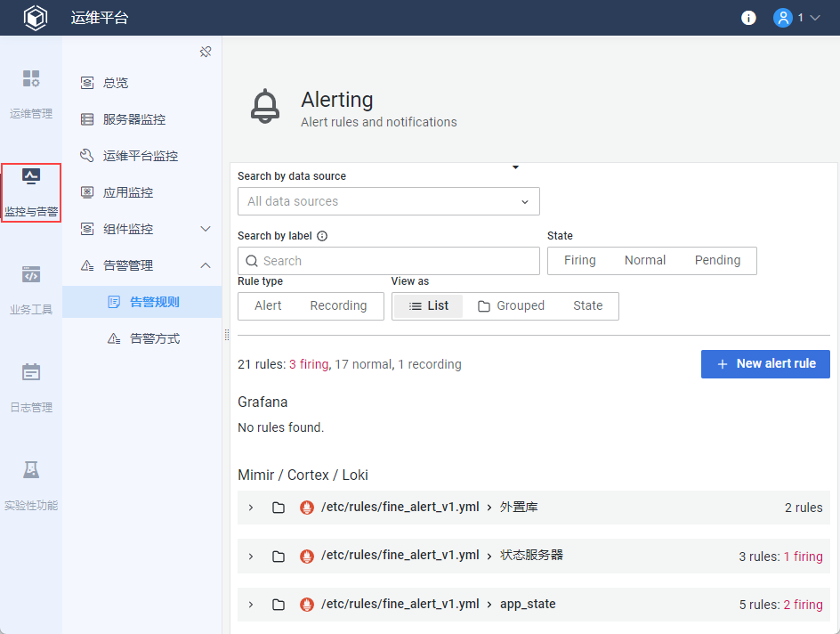Screen dimensions: 840x634
Task: Select the Recording rule type
Action: [x=338, y=306]
